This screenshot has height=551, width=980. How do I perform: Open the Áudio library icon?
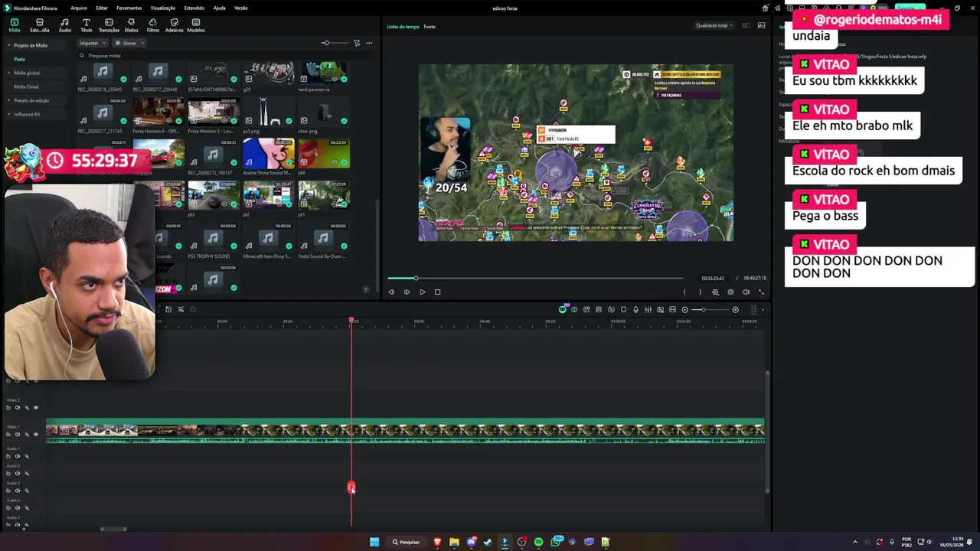point(64,25)
